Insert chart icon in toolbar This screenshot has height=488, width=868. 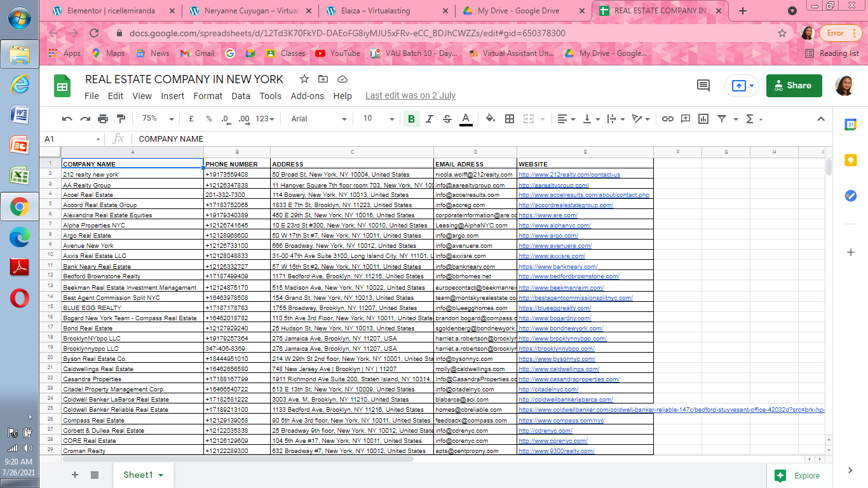point(703,119)
